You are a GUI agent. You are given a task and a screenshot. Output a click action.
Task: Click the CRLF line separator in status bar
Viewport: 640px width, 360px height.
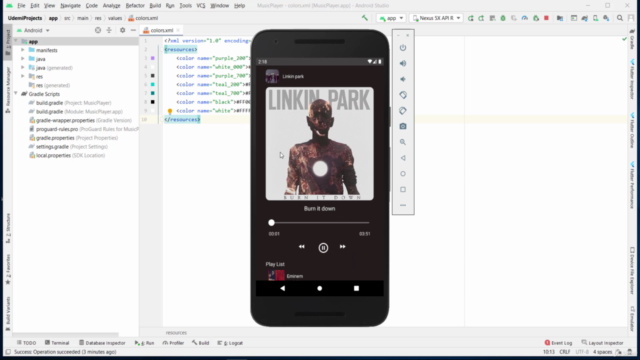pyautogui.click(x=565, y=352)
